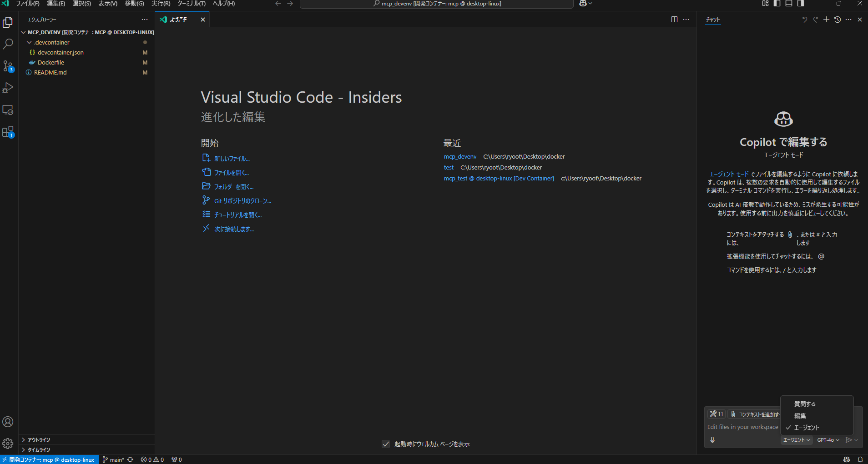Open recent mcp_devenv workspace
The width and height of the screenshot is (868, 464).
pyautogui.click(x=460, y=157)
